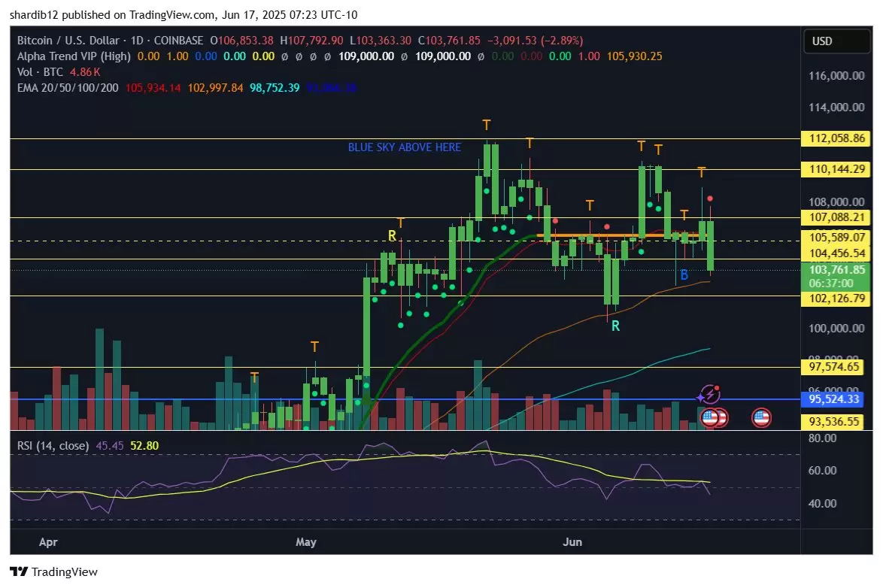
Task: Click the volume value 4.86 K
Action: (85, 72)
